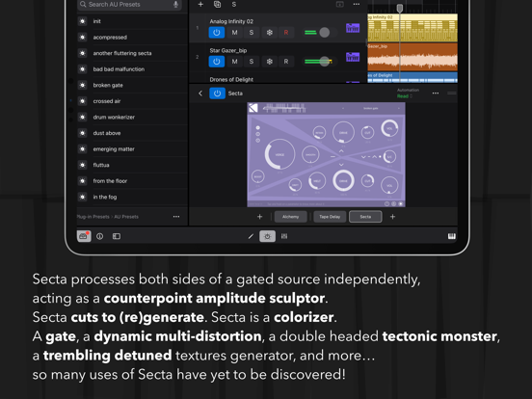The height and width of the screenshot is (399, 532).
Task: Select the pencil edit tool
Action: tap(251, 236)
